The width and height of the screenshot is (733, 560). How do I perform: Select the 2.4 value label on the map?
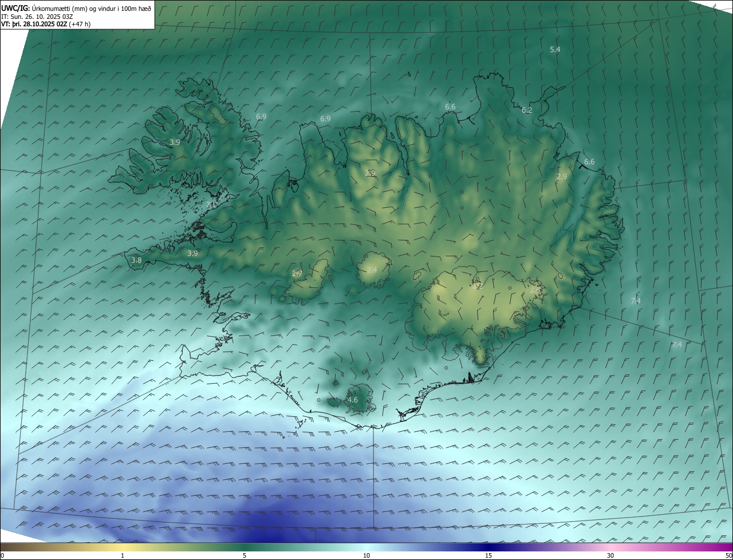372,270
